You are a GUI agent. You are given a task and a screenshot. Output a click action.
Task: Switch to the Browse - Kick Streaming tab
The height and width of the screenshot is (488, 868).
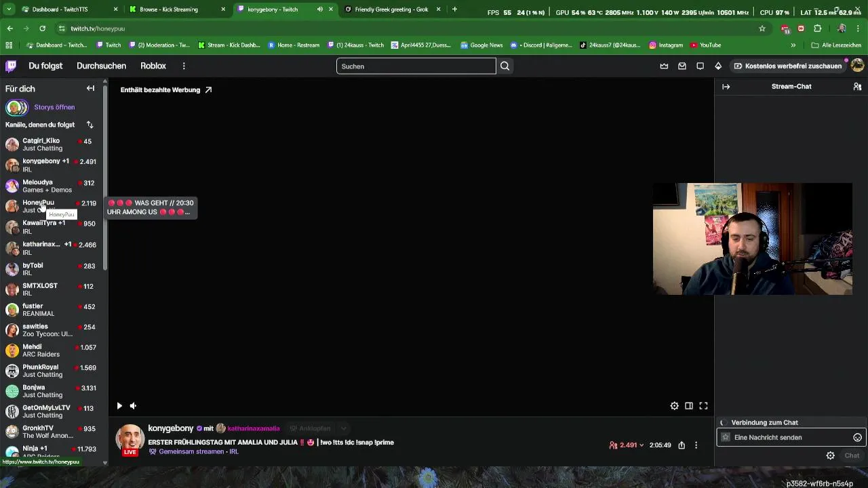click(x=178, y=9)
